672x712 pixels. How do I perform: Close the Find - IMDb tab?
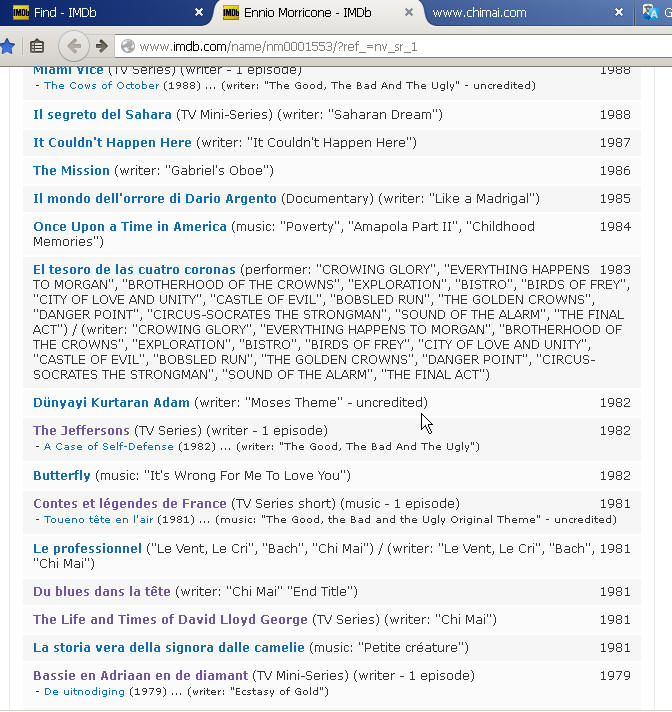pos(198,12)
